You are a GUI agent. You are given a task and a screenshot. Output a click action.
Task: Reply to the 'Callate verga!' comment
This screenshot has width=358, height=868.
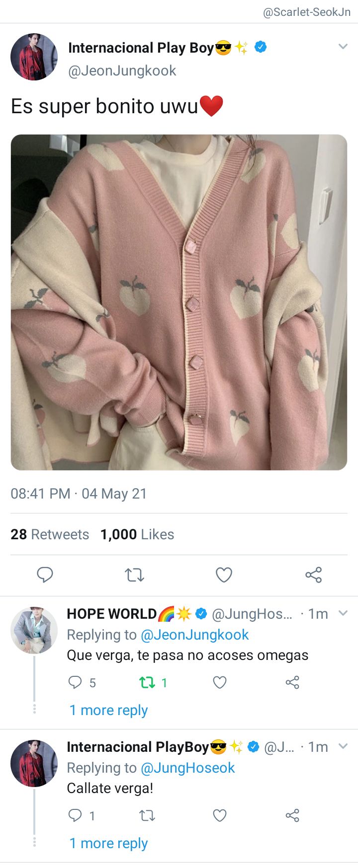[x=75, y=815]
